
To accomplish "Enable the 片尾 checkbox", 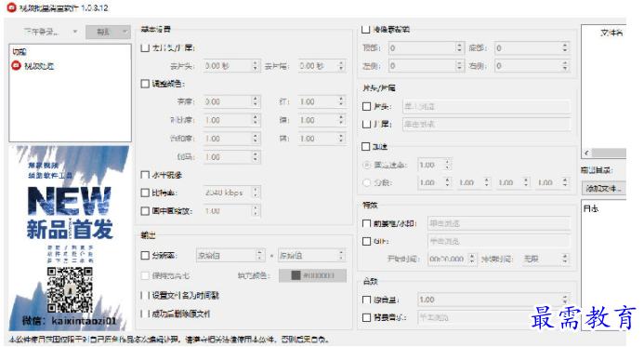I will coord(366,124).
